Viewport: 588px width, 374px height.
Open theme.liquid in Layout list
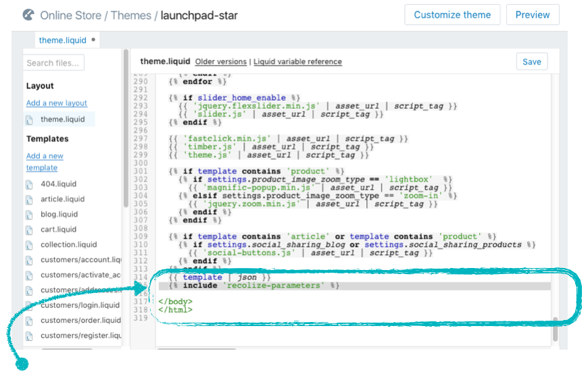pos(63,119)
